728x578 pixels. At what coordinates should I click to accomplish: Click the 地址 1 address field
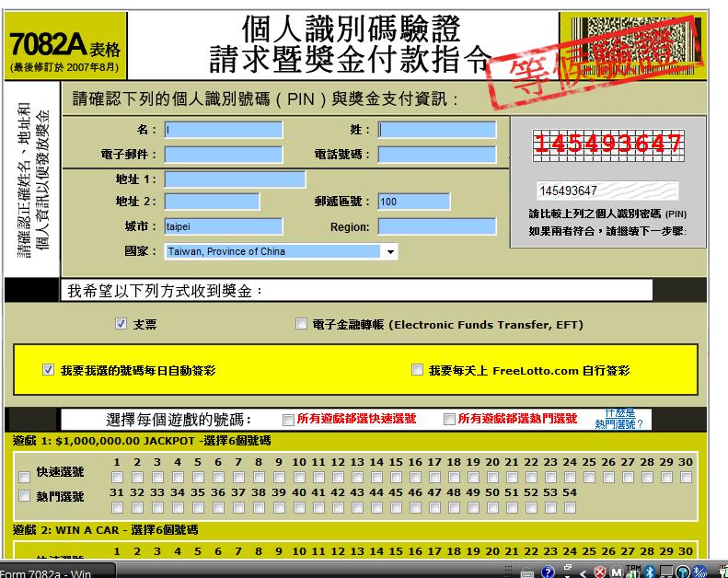click(235, 179)
